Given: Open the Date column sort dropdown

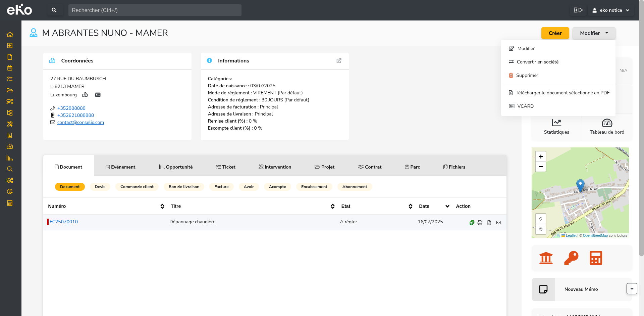Looking at the screenshot, I should 447,206.
